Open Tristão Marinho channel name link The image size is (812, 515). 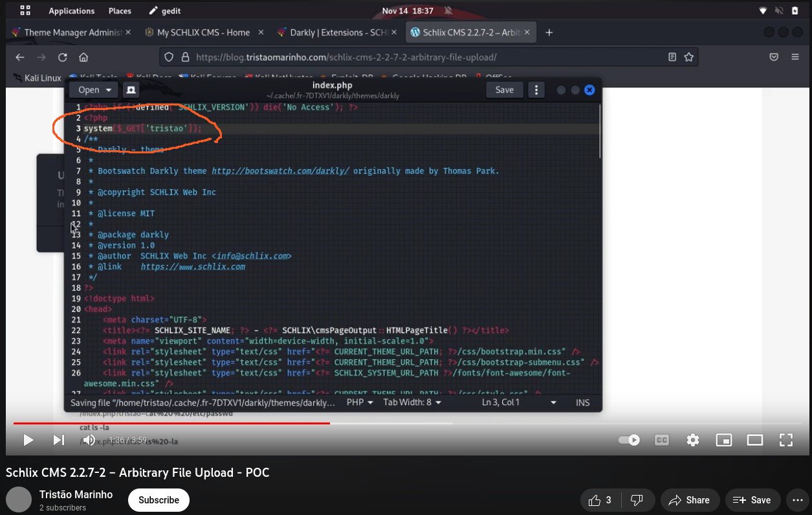point(76,494)
